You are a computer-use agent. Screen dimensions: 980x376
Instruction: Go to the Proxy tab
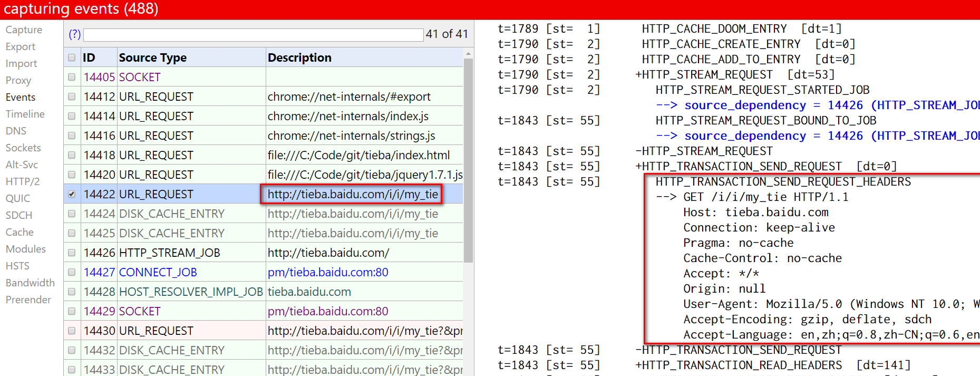(x=18, y=81)
